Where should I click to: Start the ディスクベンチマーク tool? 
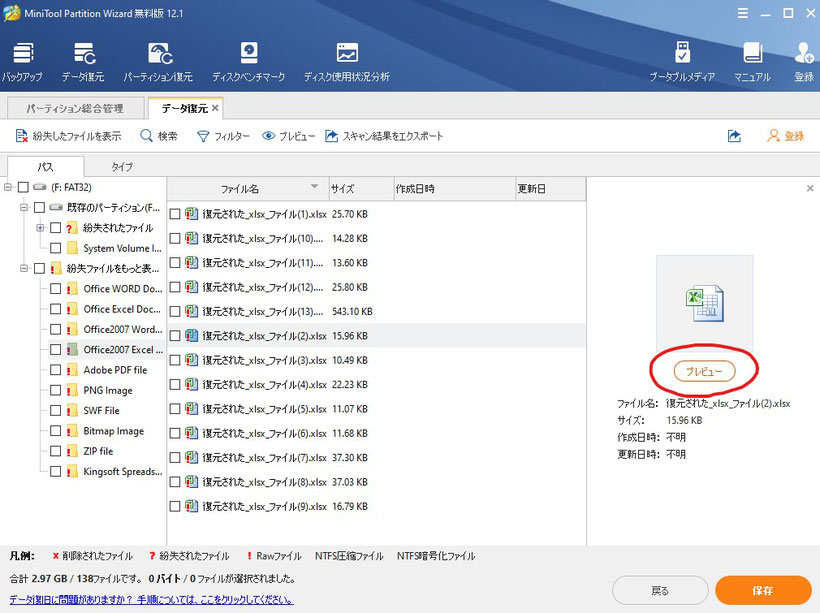(248, 62)
